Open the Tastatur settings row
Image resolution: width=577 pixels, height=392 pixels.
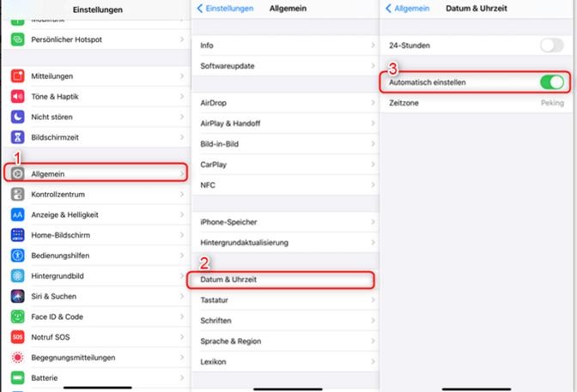click(282, 300)
